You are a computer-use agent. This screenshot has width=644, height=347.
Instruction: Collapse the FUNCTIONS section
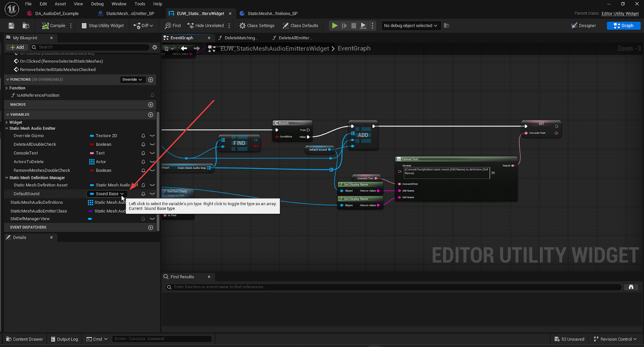point(8,80)
